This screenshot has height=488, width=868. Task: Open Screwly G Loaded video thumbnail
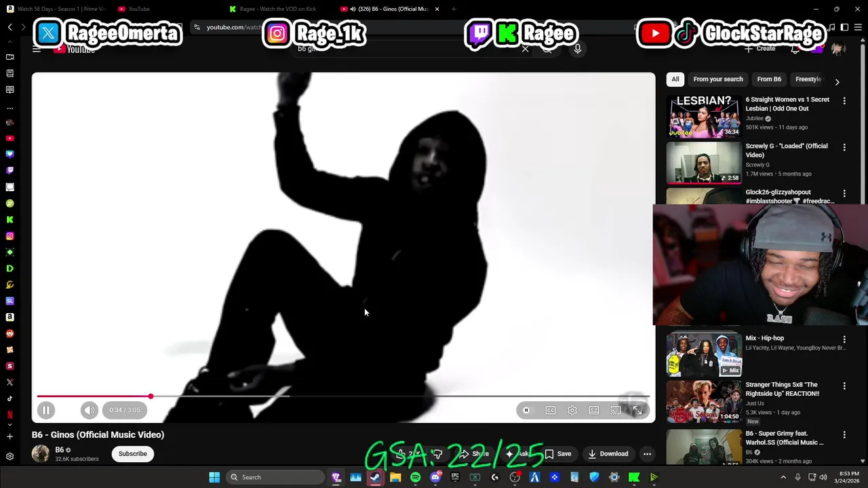tap(704, 163)
